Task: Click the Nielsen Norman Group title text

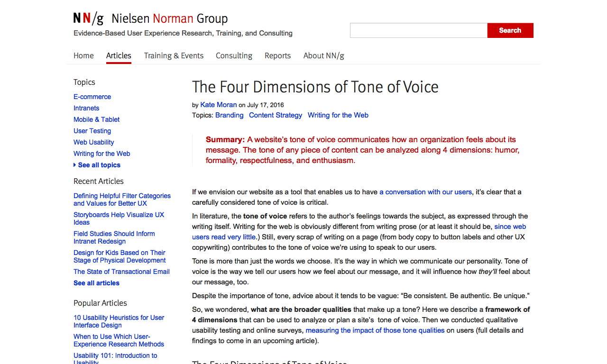Action: coord(170,18)
